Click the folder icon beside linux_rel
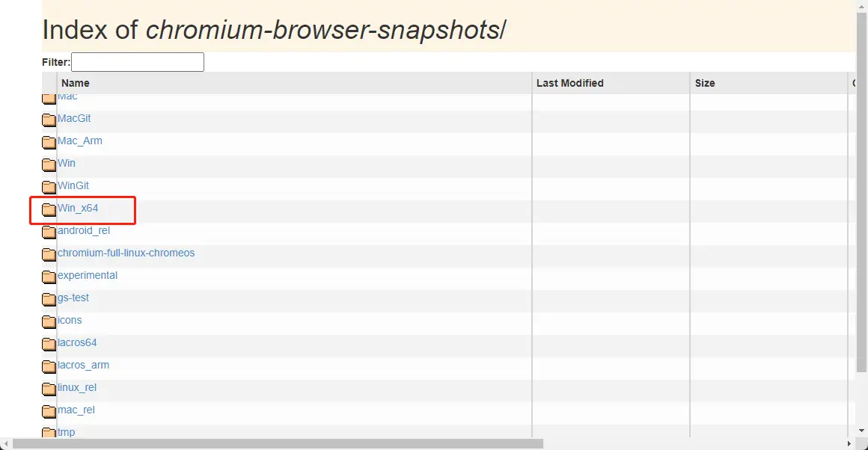This screenshot has height=450, width=868. [x=49, y=389]
